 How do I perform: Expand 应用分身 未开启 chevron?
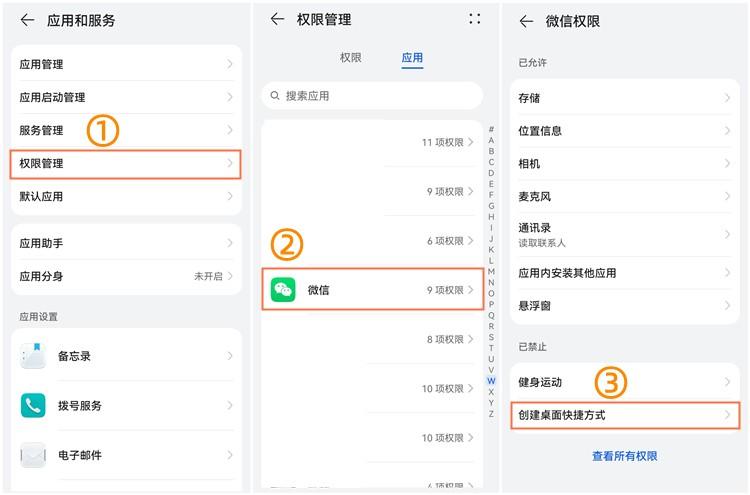coord(230,276)
